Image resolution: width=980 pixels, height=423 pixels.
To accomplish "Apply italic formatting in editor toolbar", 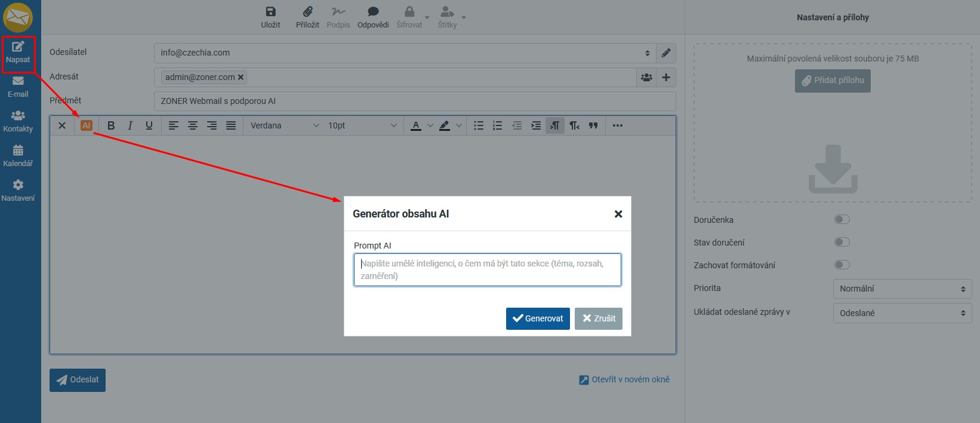I will coord(130,125).
